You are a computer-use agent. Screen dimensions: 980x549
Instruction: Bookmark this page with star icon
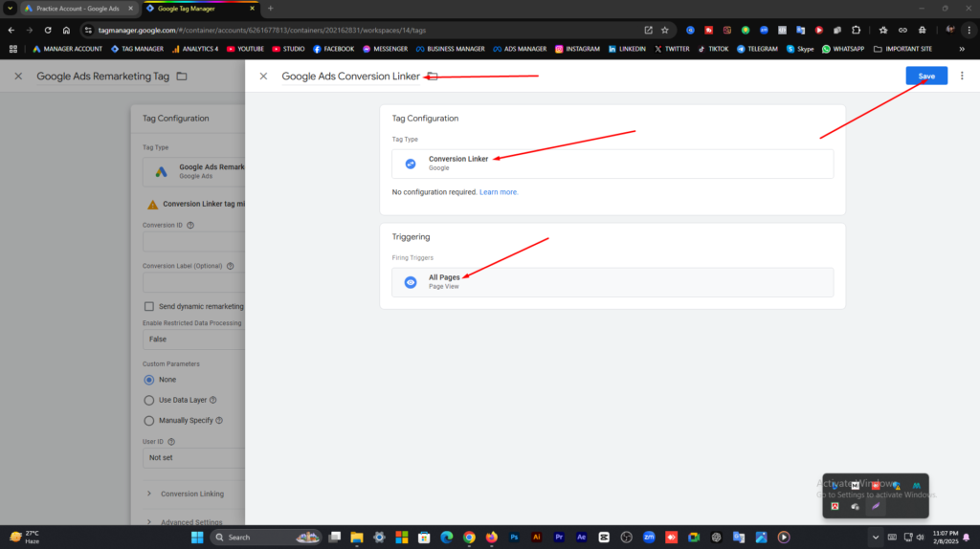pyautogui.click(x=665, y=30)
